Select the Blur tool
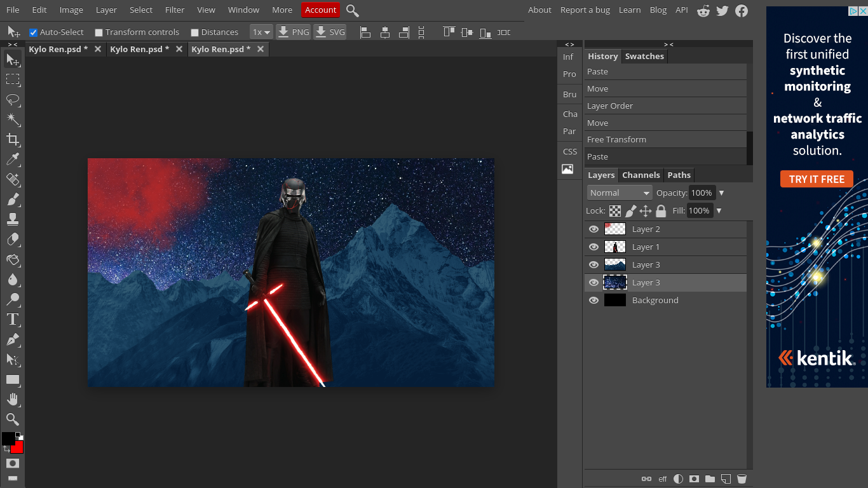 13,280
